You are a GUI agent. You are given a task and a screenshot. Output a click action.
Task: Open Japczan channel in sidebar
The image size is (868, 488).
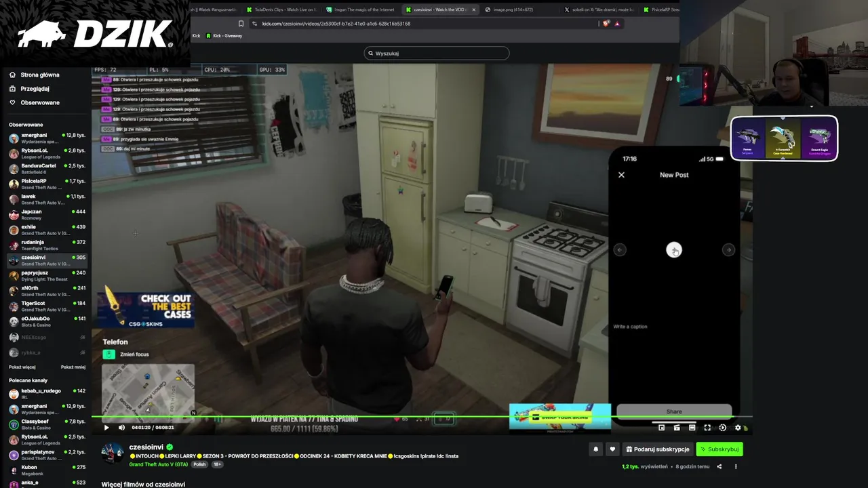pos(47,214)
